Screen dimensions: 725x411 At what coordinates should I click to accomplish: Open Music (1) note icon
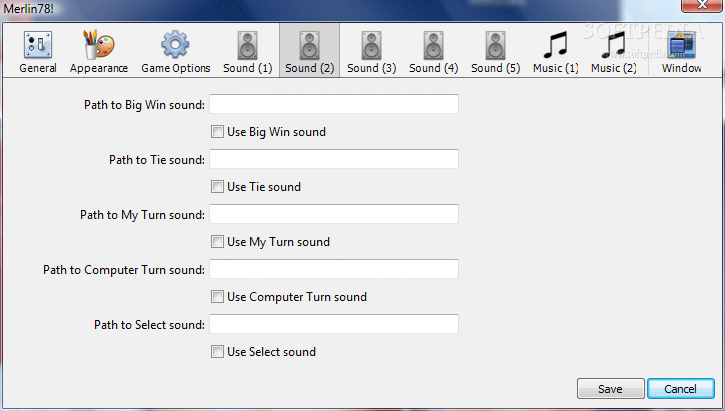point(555,45)
